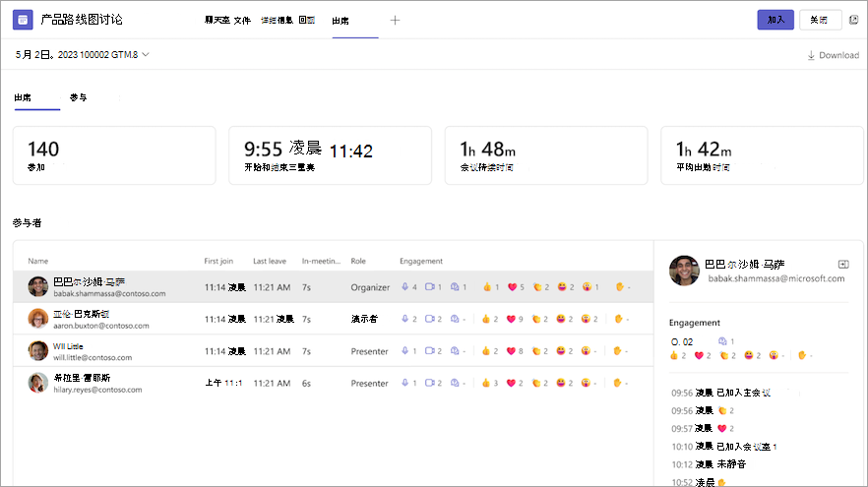This screenshot has height=487, width=868.
Task: Click surprised emoji in hilary.reyes row
Action: click(x=586, y=383)
